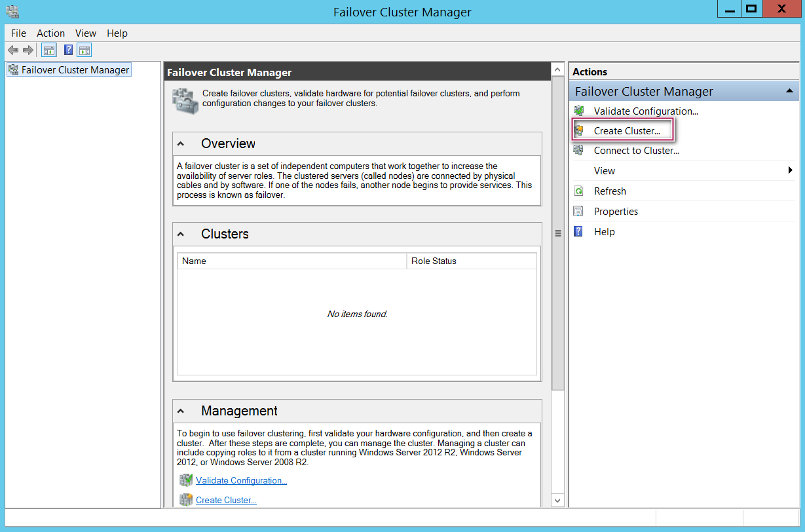Viewport: 805px width, 532px height.
Task: Click the 'No items found.' text
Action: [x=357, y=314]
